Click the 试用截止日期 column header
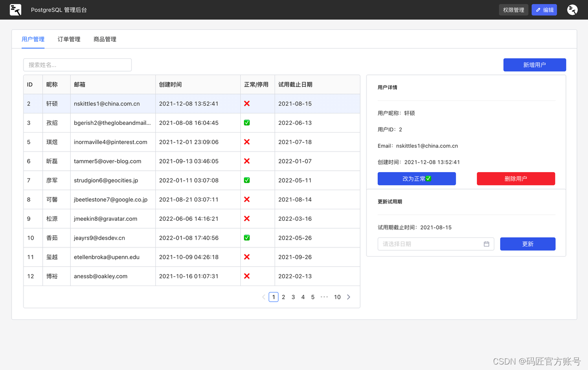Viewport: 588px width, 370px height. [x=317, y=84]
